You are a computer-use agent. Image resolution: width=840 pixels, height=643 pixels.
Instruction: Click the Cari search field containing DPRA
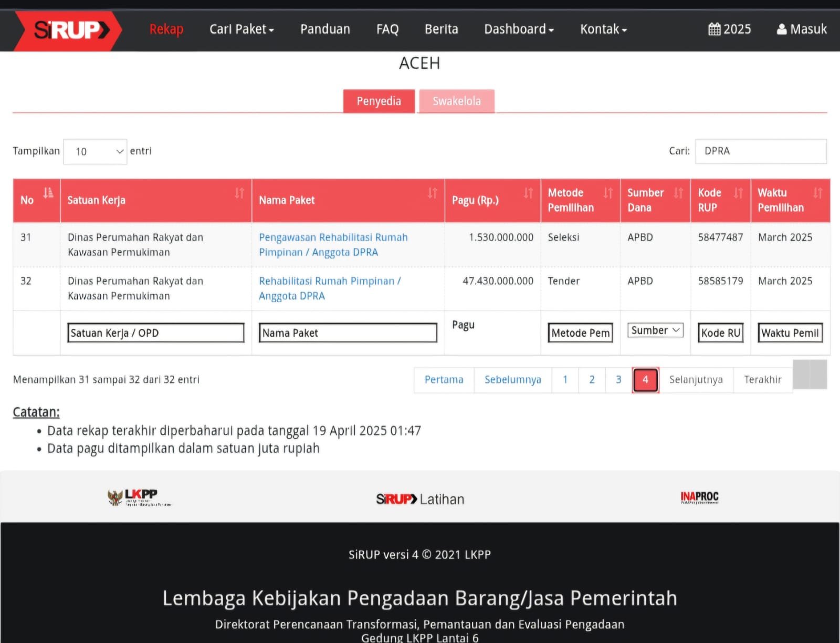760,151
